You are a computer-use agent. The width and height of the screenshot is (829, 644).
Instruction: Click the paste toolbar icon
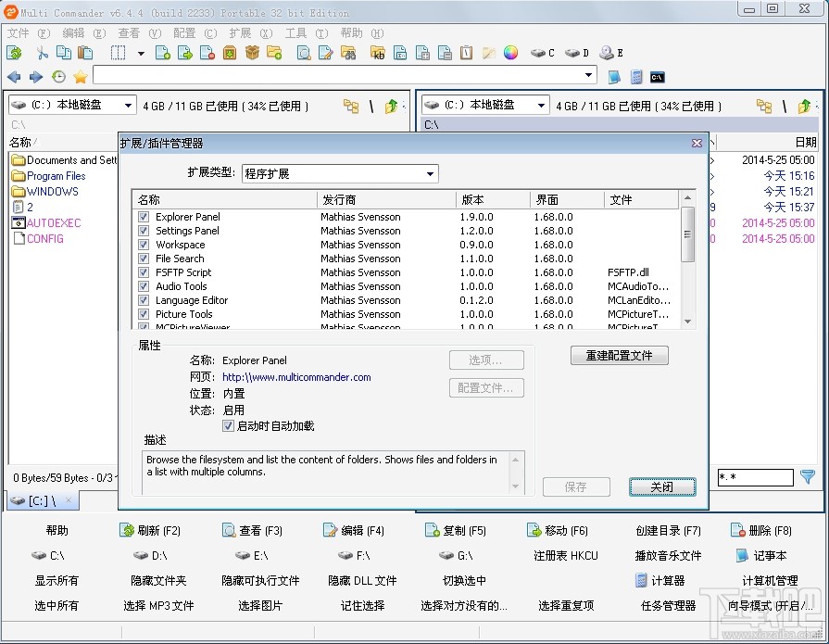pyautogui.click(x=85, y=53)
